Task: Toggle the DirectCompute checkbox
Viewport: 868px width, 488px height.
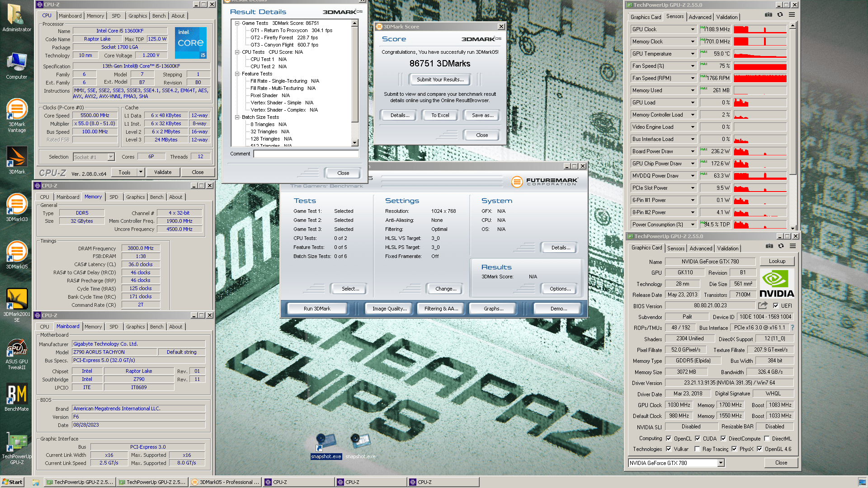Action: click(x=723, y=439)
